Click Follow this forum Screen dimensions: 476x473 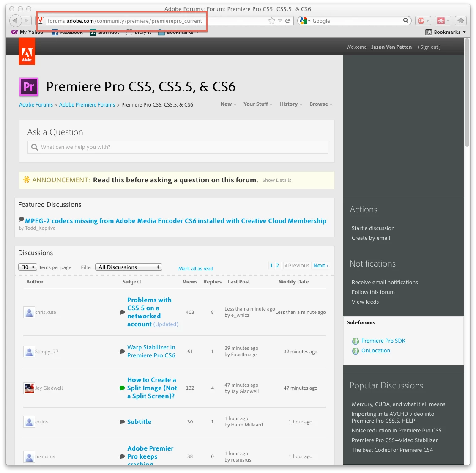point(373,292)
